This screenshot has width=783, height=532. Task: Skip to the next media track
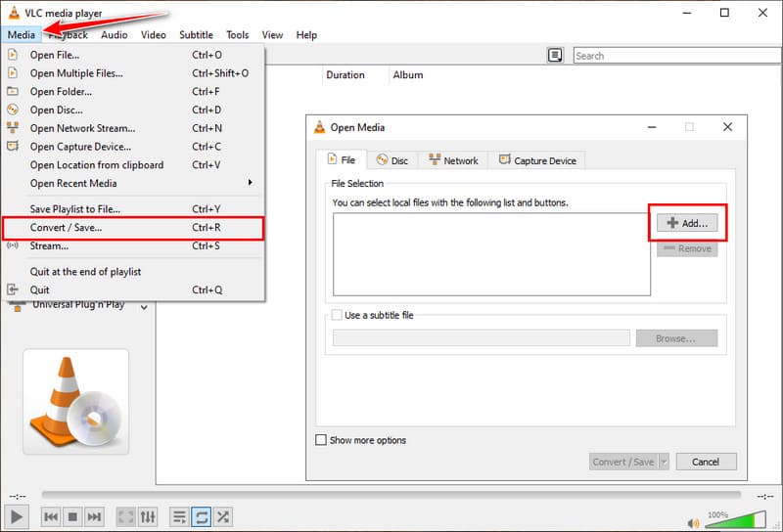[x=94, y=516]
